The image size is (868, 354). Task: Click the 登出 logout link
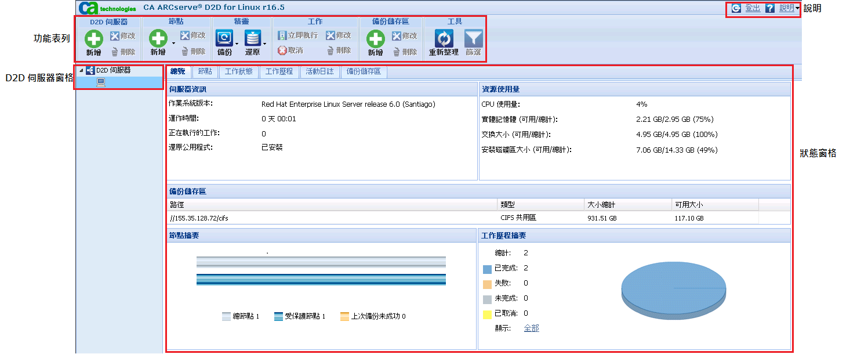753,8
